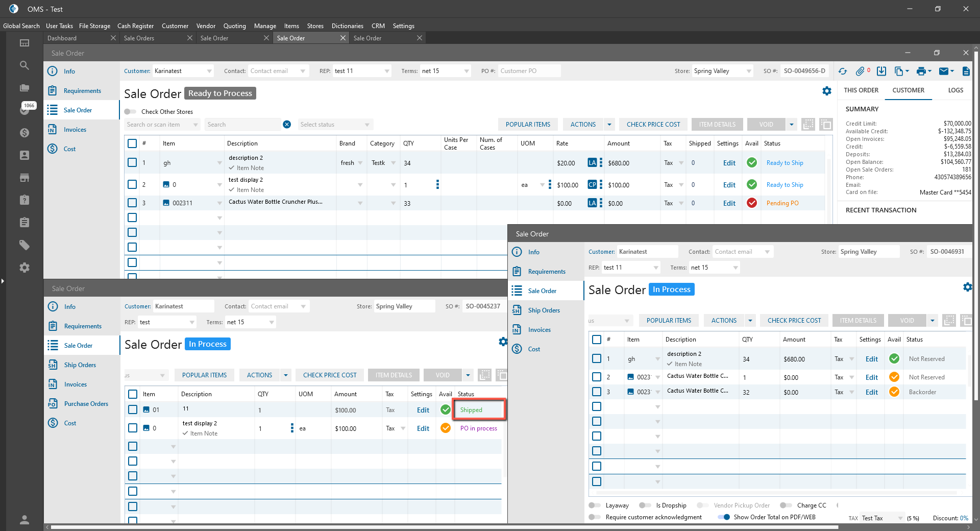Open the search magnifier in left sidebar
This screenshot has width=980, height=531.
(x=24, y=65)
